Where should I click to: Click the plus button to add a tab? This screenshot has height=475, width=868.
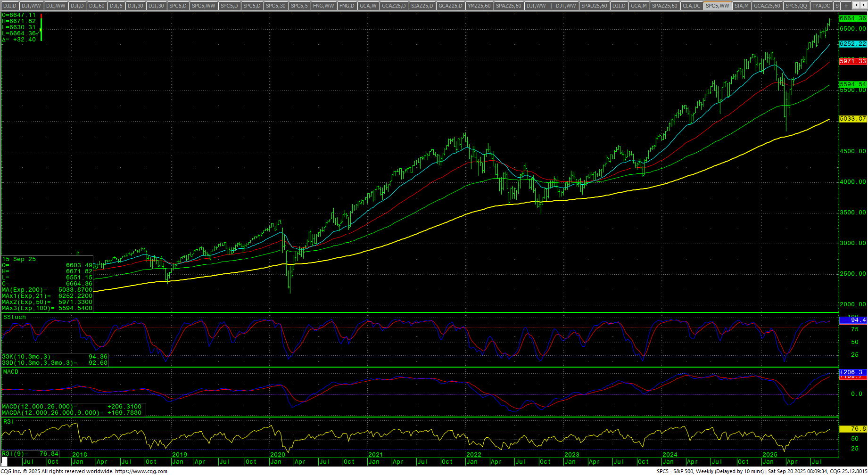pyautogui.click(x=846, y=6)
